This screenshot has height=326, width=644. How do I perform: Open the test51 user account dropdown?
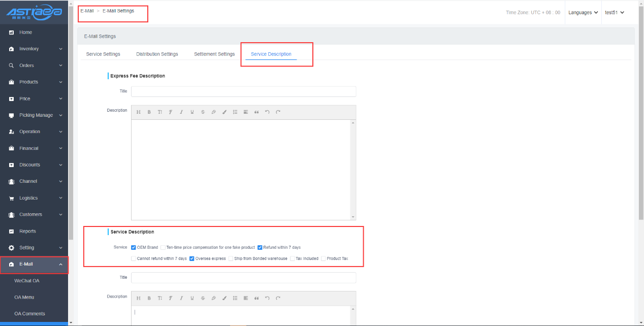point(614,13)
